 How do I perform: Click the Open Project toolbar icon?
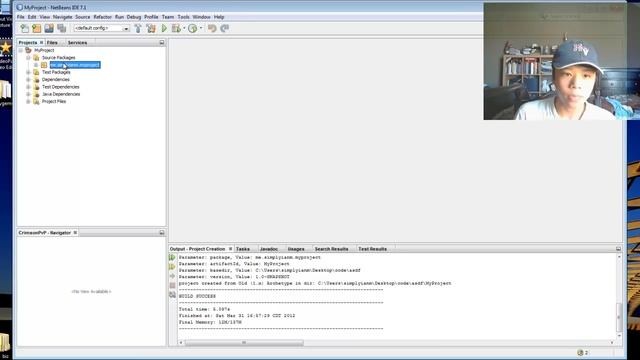click(x=49, y=28)
